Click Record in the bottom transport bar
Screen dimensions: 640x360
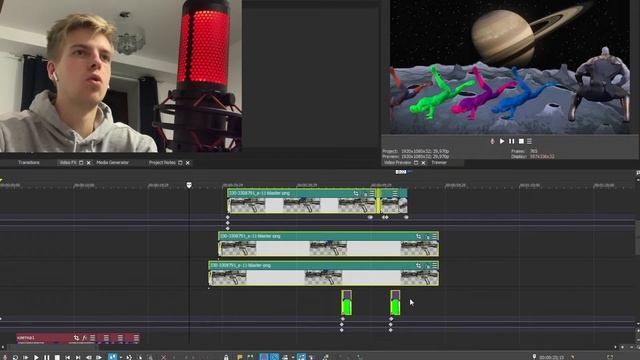4,357
